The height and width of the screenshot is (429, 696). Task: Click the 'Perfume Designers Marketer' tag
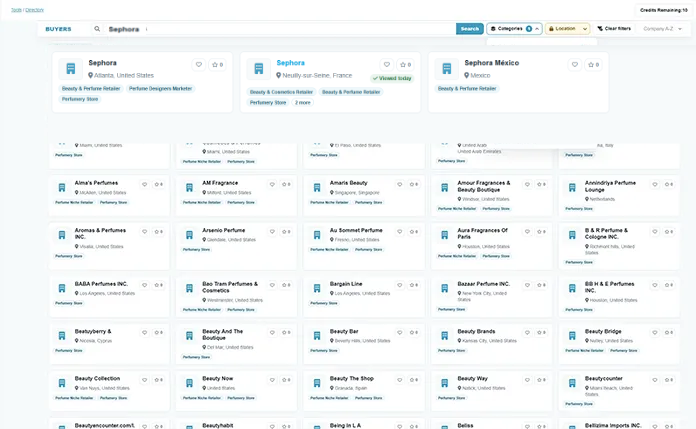tap(160, 89)
